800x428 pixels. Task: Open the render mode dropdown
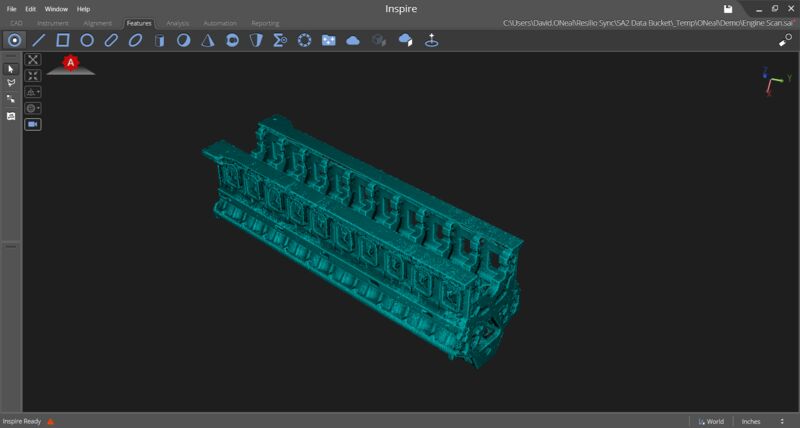click(33, 108)
